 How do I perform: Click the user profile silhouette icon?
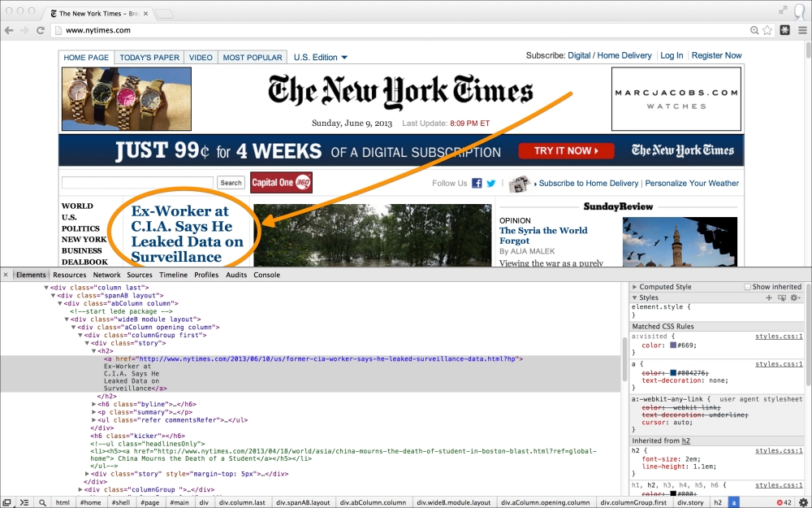pyautogui.click(x=801, y=11)
